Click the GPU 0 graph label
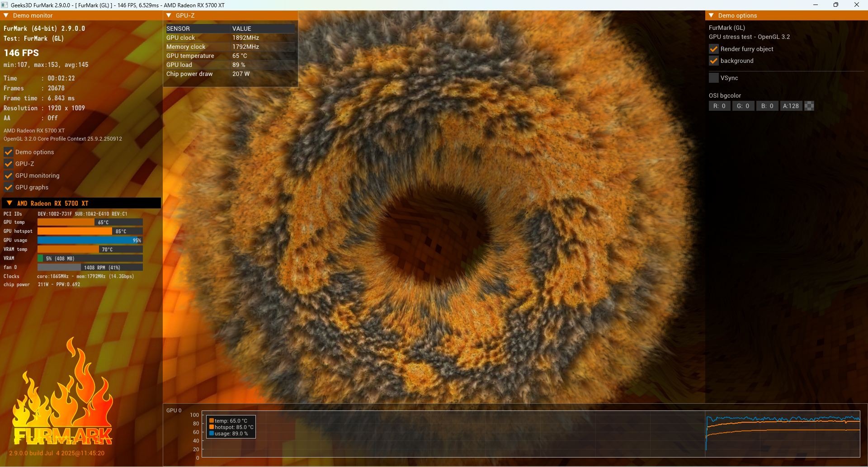 pyautogui.click(x=174, y=410)
